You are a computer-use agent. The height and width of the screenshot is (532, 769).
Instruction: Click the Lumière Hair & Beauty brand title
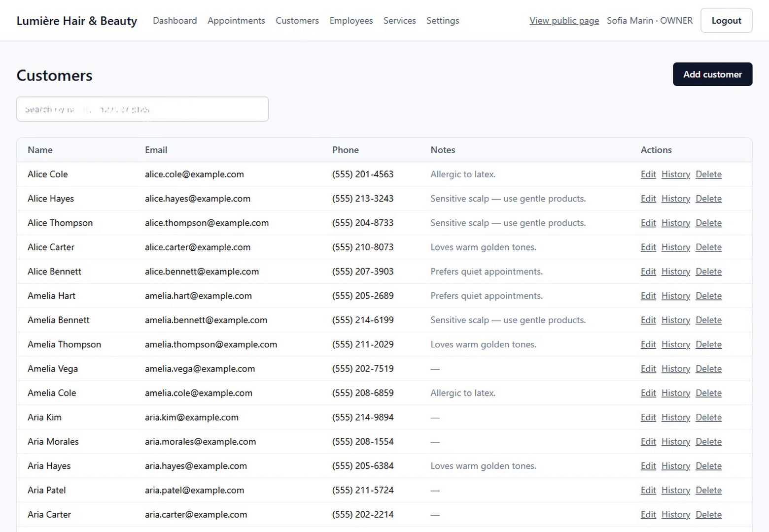(77, 21)
